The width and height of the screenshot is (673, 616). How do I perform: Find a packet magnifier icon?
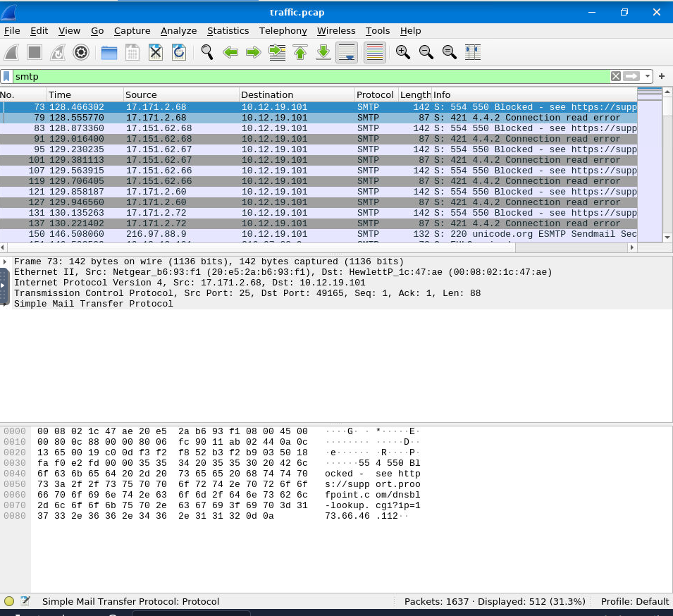(207, 52)
